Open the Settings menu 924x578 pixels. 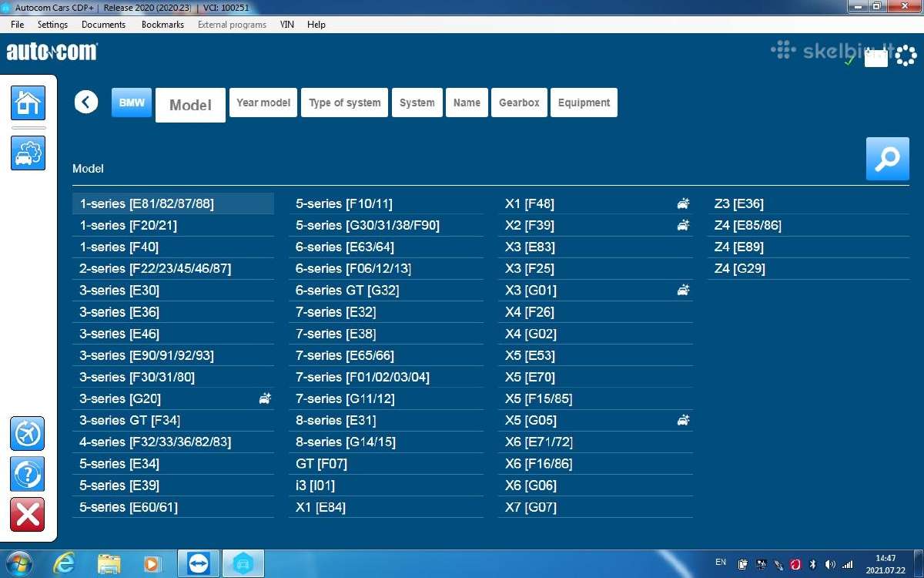click(53, 25)
